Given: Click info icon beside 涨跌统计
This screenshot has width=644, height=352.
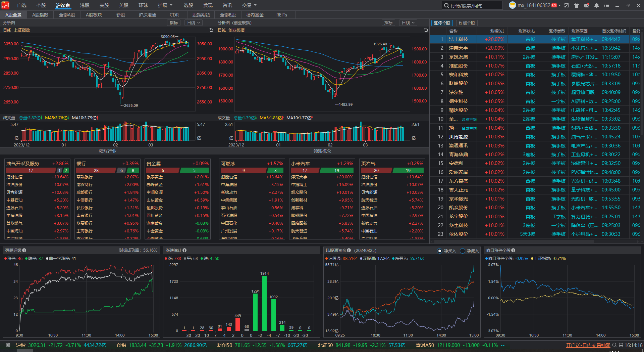Looking at the screenshot, I should tap(184, 250).
